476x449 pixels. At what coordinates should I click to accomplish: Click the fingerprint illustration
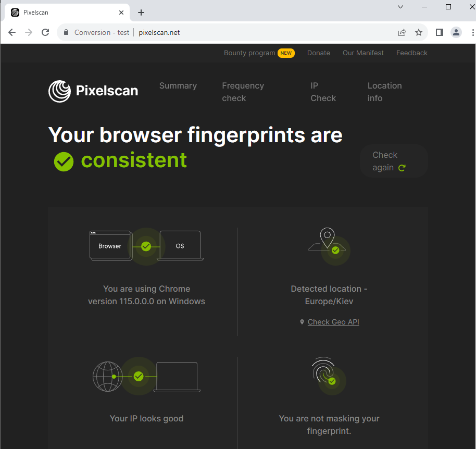329,376
